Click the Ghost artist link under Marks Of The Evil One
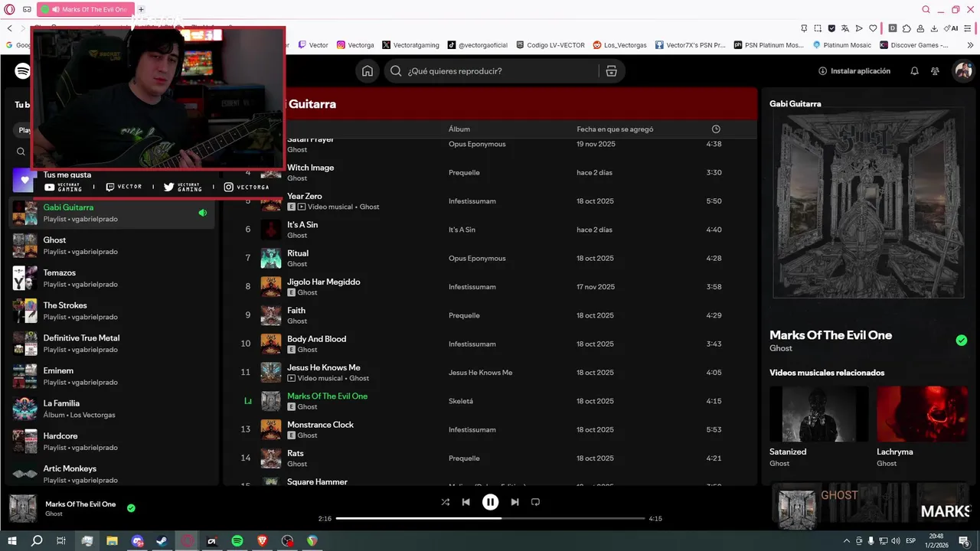 780,348
